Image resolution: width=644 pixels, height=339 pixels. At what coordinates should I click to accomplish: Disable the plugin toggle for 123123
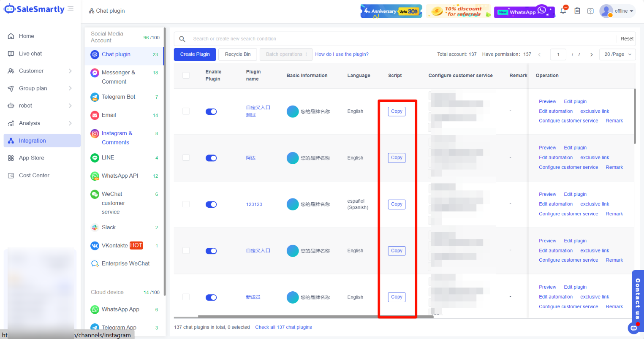(211, 204)
